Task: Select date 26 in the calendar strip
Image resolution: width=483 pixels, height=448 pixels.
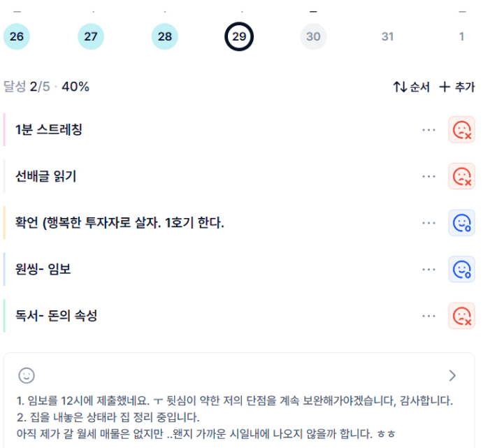Action: (17, 36)
